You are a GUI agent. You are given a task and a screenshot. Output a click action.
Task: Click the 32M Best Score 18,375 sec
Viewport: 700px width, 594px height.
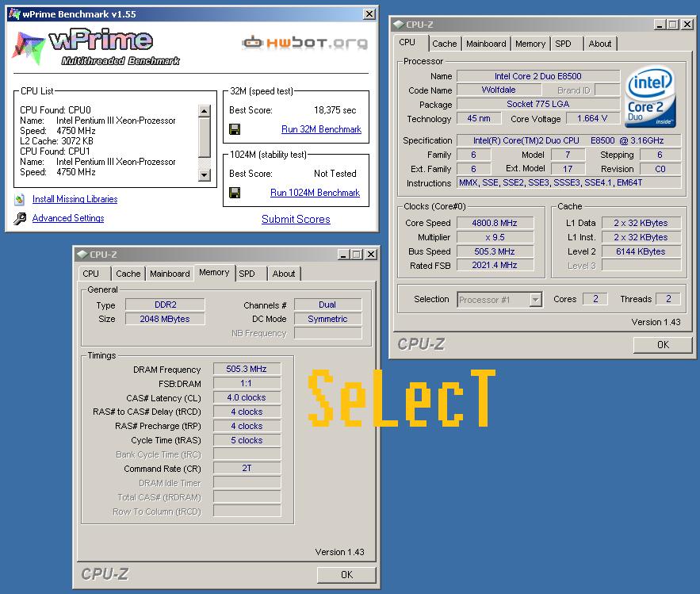click(335, 110)
